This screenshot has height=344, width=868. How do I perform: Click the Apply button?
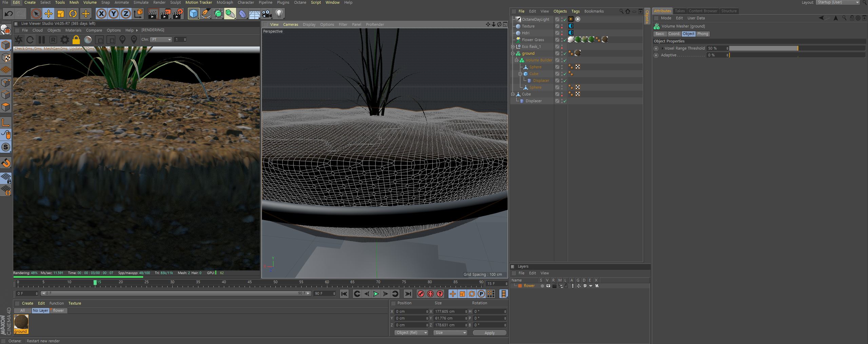tap(489, 333)
